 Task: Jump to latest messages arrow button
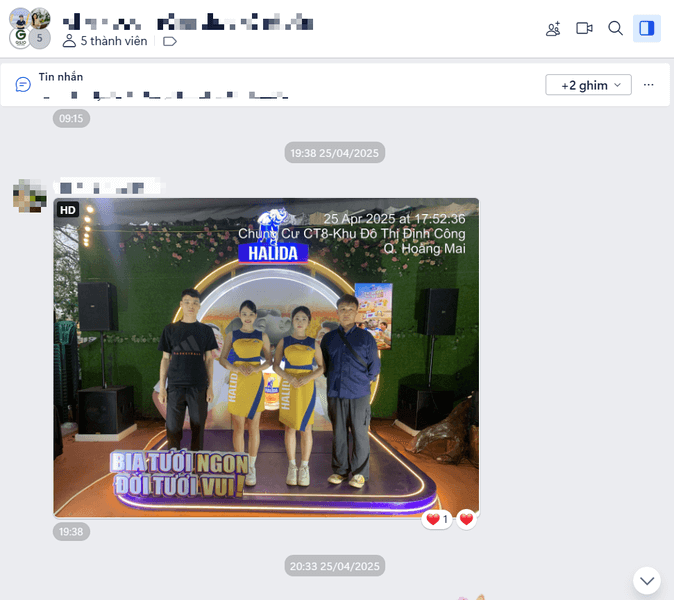point(647,581)
